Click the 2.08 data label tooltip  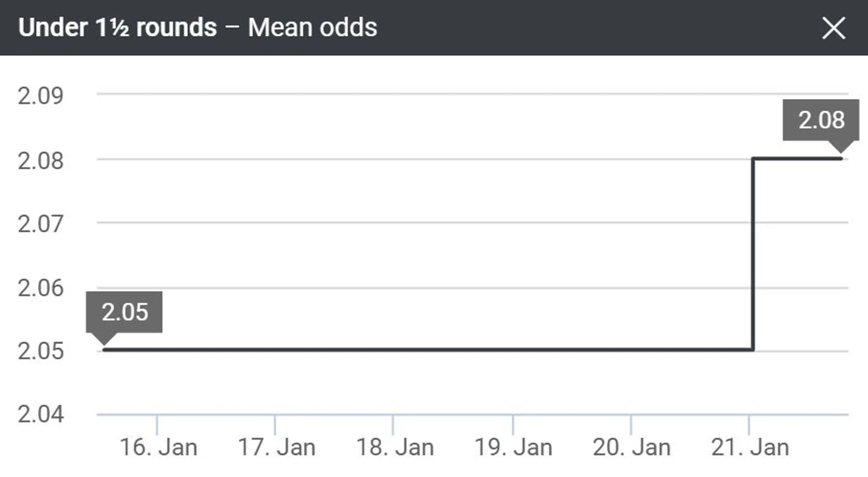(821, 121)
